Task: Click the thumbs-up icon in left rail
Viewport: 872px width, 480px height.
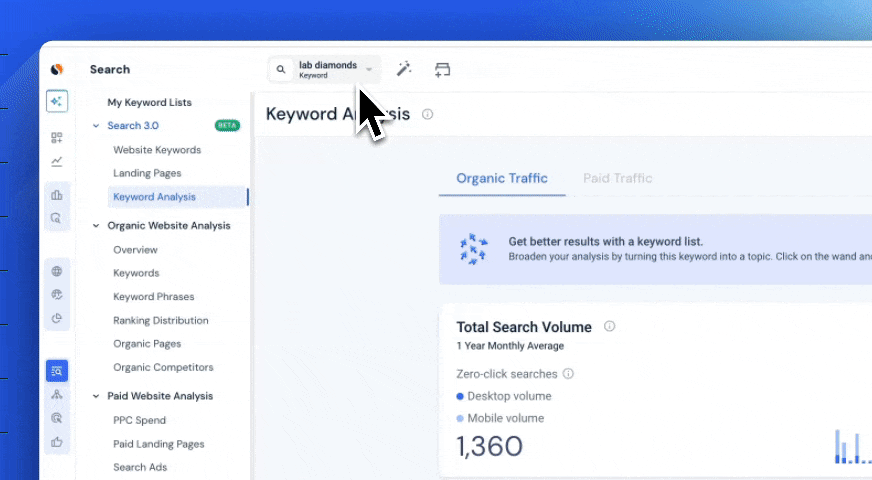Action: (57, 441)
